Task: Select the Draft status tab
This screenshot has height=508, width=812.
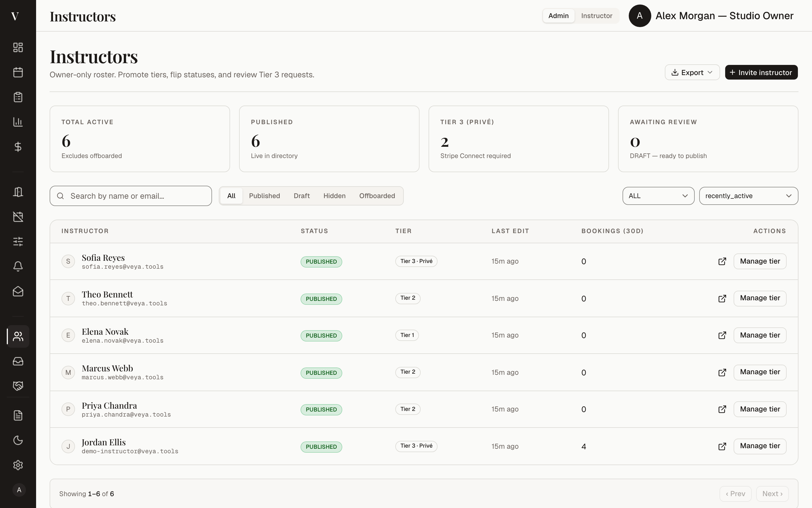Action: point(302,196)
